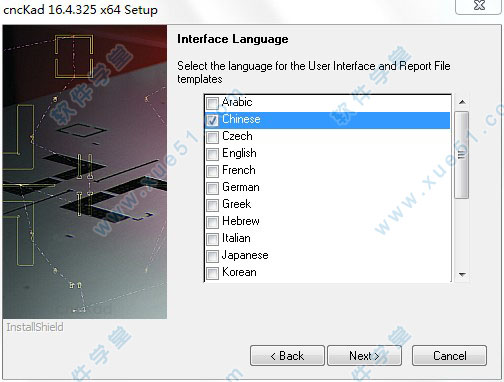Viewport: 504px width, 382px height.
Task: Check the Italian checkbox
Action: tap(212, 239)
